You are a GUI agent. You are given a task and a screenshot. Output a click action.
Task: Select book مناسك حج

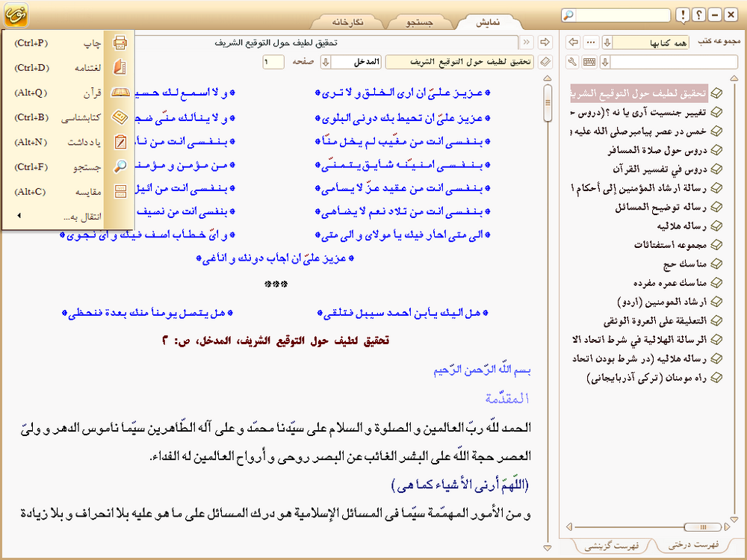[x=685, y=264]
